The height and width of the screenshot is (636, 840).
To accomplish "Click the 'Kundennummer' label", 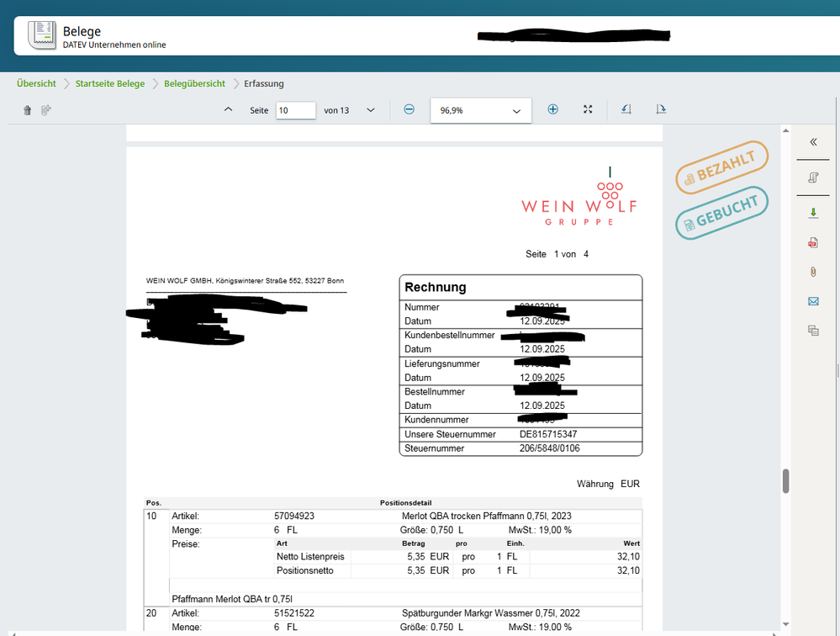I will [x=436, y=420].
